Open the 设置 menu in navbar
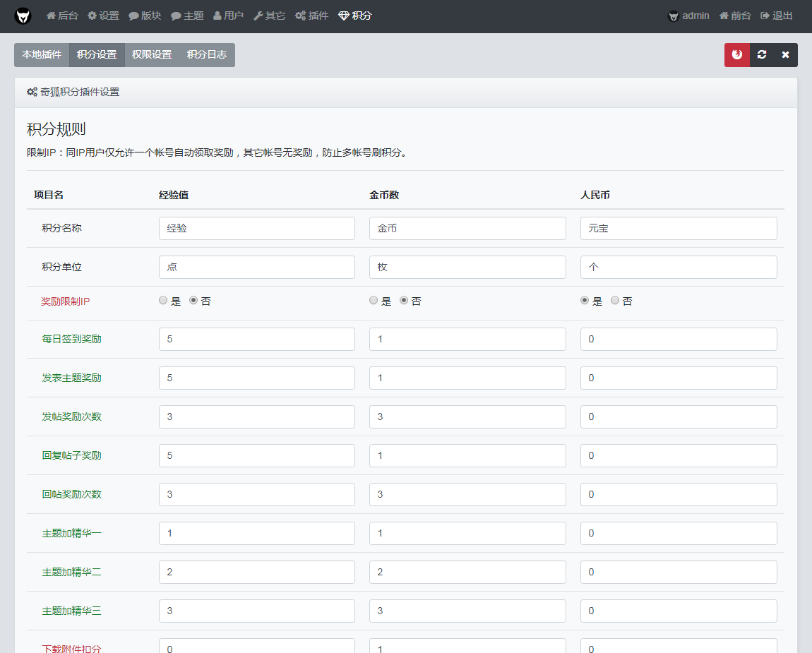 [103, 16]
